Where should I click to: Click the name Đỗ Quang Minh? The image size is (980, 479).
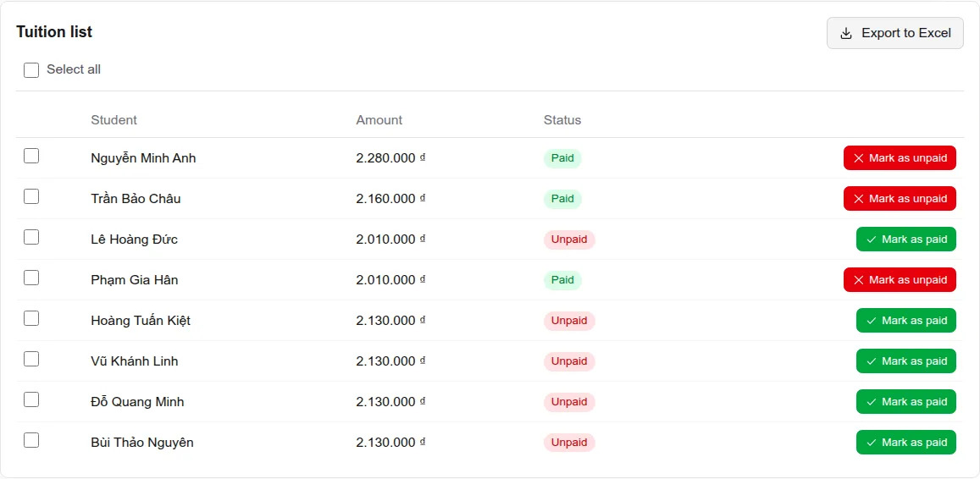(137, 402)
